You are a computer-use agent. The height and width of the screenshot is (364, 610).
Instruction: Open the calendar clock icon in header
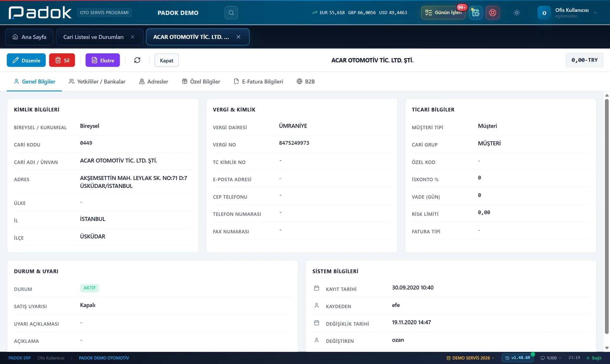476,13
